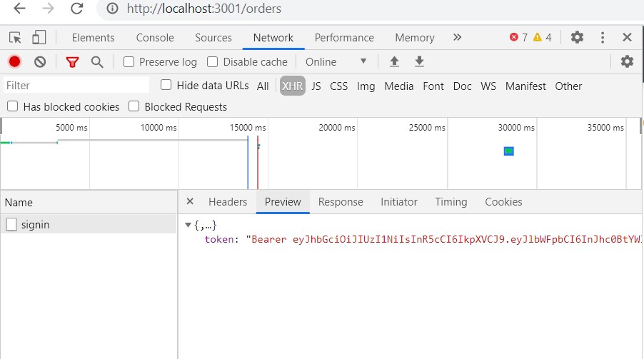644x359 pixels.
Task: Open the Initiator tab
Action: (x=399, y=202)
